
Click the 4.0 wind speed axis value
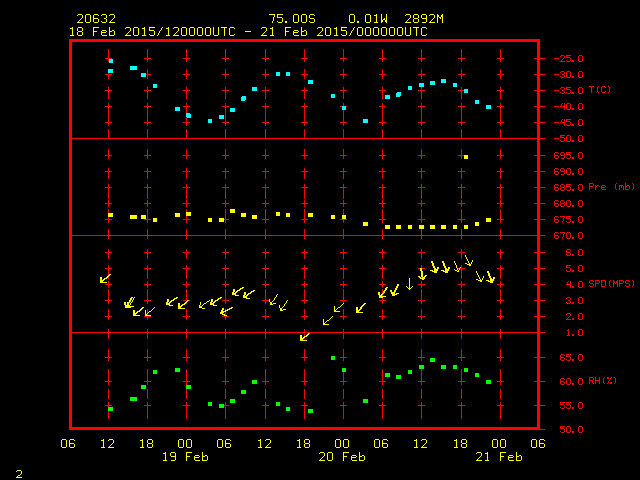574,285
